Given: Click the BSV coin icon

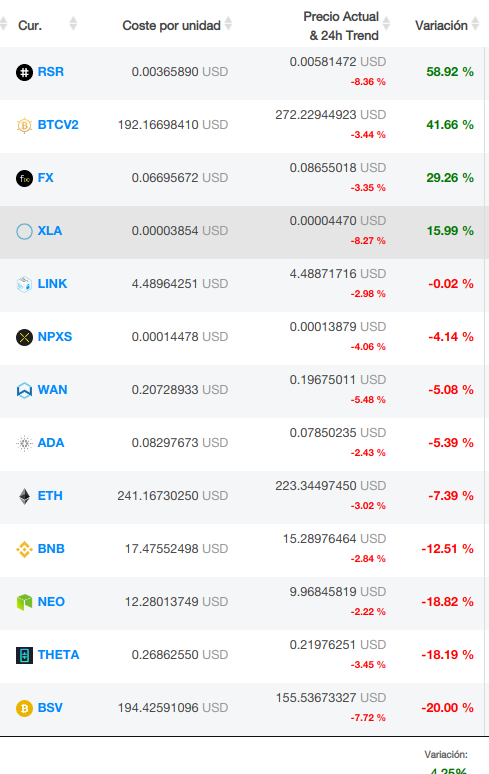Looking at the screenshot, I should (x=24, y=708).
